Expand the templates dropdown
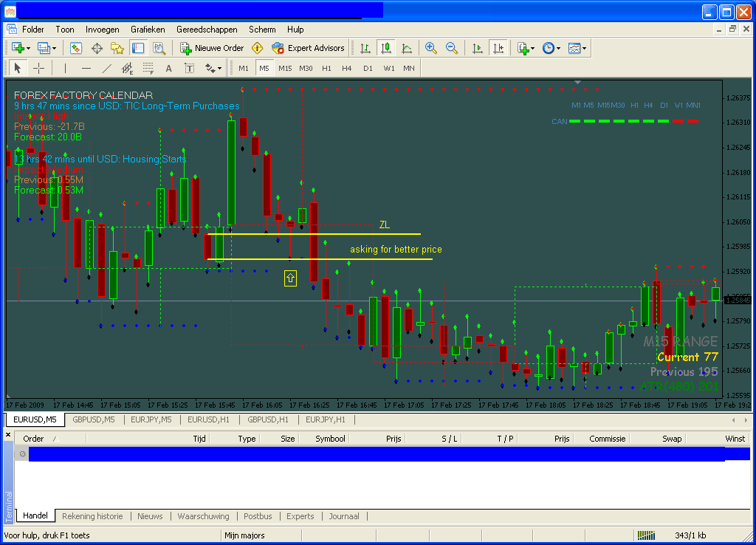The image size is (756, 545). pos(585,48)
